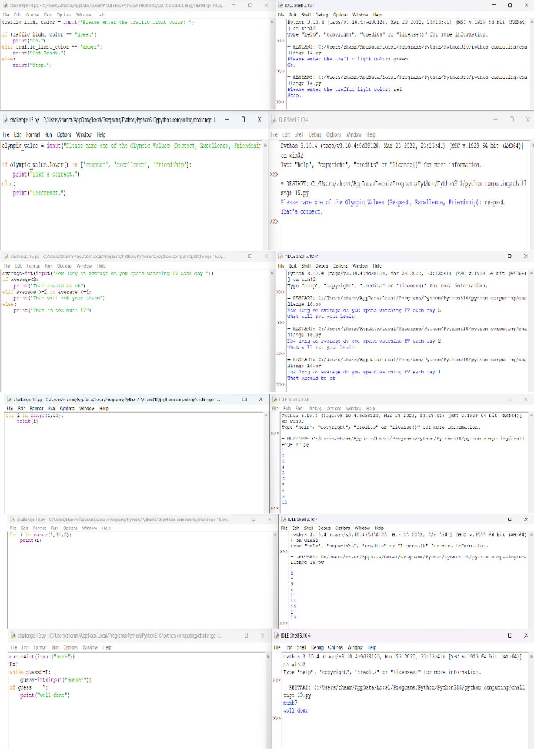This screenshot has height=756, width=534.
Task: Open Debug menu in challenge 15 IDLE Shell
Action: click(x=315, y=134)
